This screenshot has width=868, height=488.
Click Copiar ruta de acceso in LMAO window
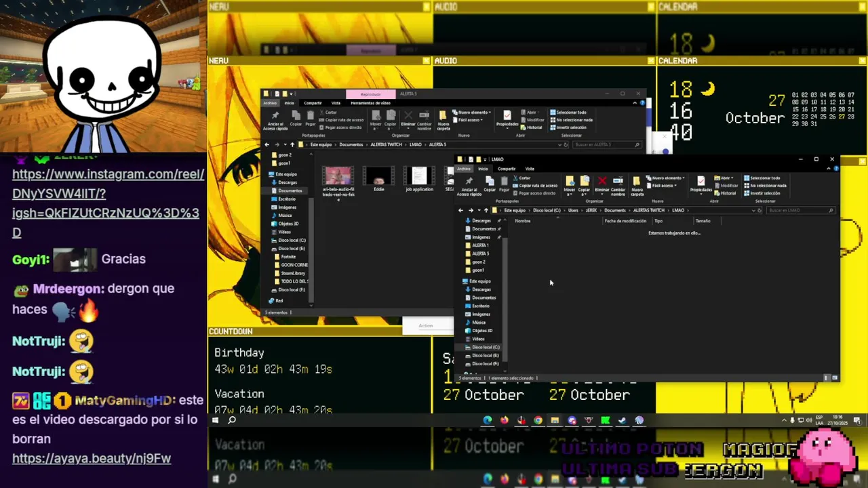click(x=535, y=185)
